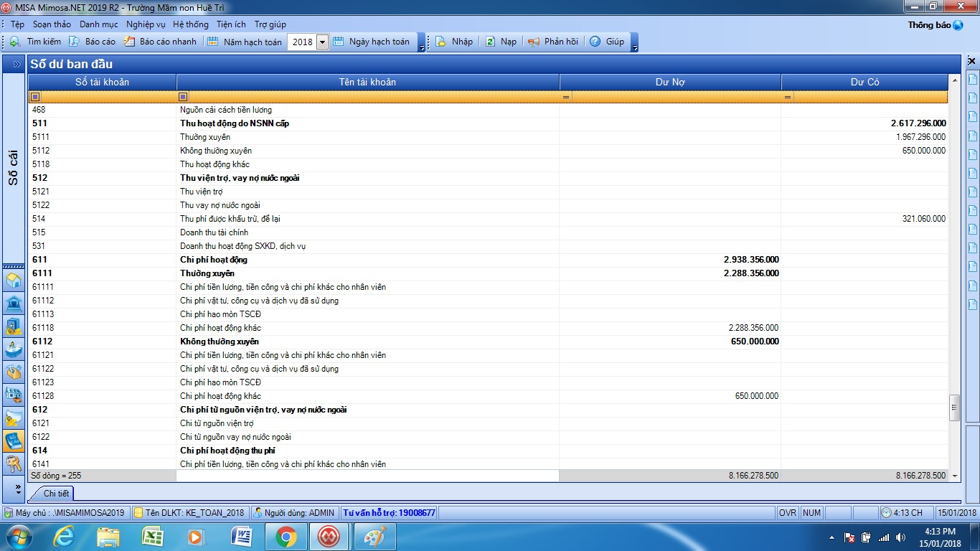The image size is (980, 551).
Task: Click the Ngày hạch toán date button
Action: click(371, 42)
